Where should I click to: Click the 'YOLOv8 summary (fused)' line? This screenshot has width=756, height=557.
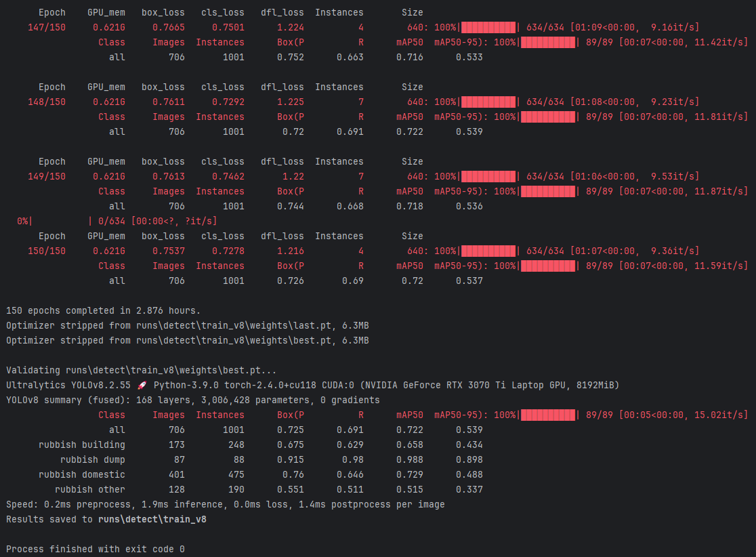click(193, 400)
